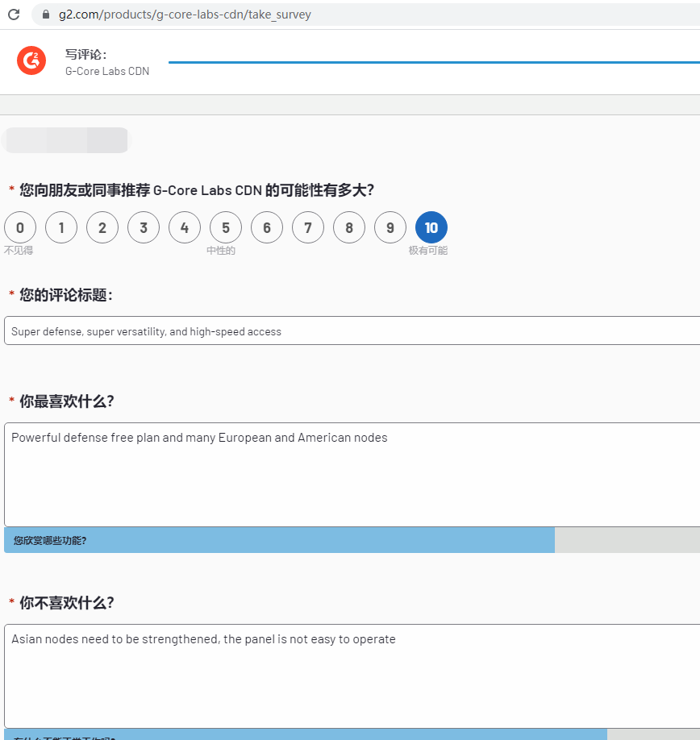
Task: Click the "您的评论标题:" question label
Action: coord(65,295)
